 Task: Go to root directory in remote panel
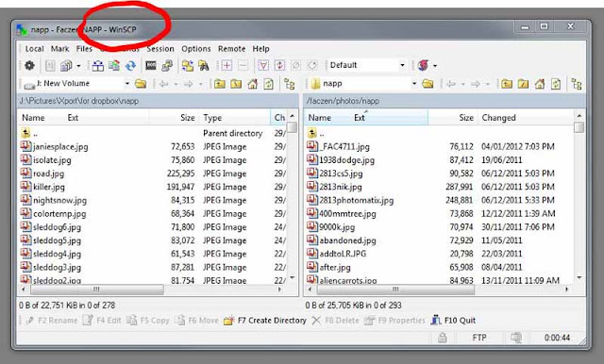click(523, 84)
